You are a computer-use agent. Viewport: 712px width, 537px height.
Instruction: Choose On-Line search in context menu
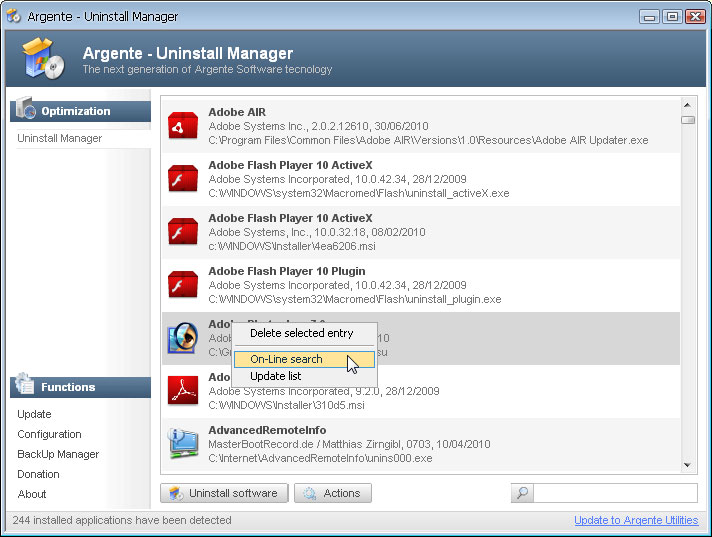[x=304, y=359]
